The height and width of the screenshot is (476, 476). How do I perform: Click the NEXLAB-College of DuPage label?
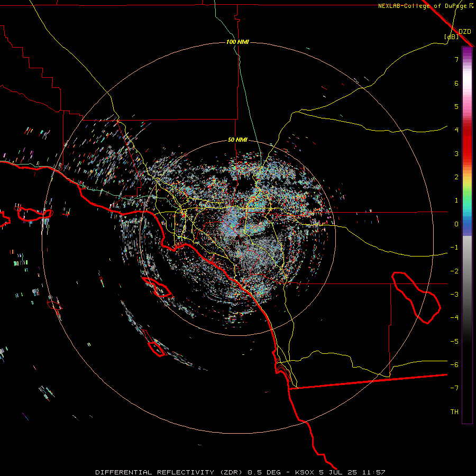point(423,6)
